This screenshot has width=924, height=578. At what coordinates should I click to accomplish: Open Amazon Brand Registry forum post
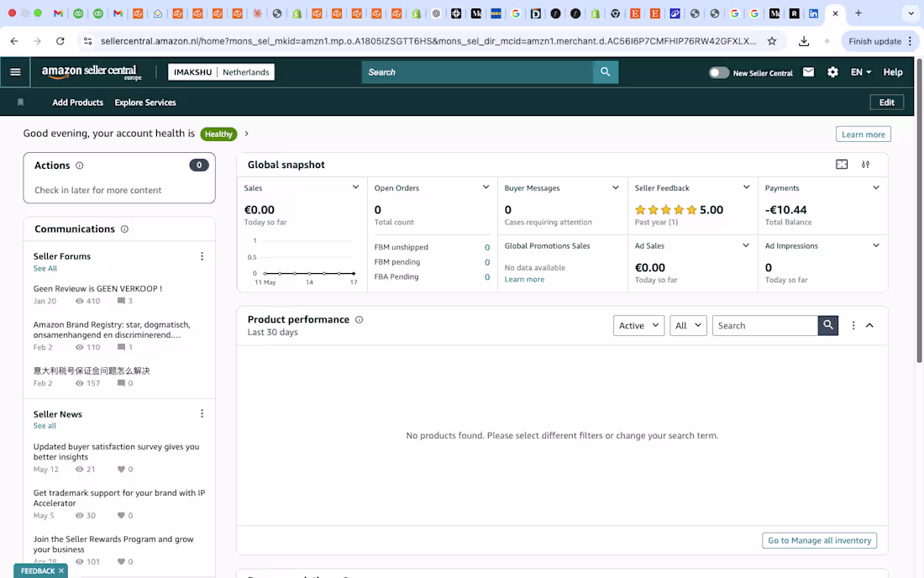point(112,329)
